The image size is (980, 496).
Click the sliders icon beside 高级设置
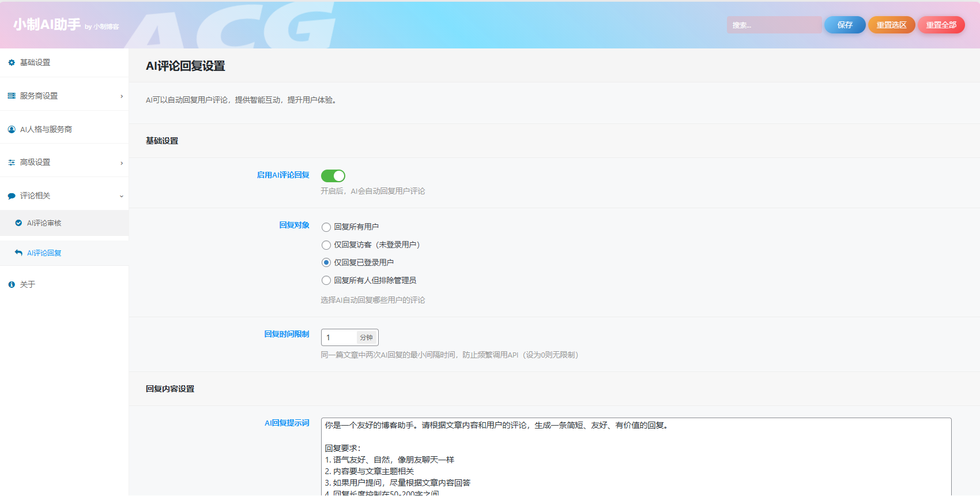(x=12, y=163)
